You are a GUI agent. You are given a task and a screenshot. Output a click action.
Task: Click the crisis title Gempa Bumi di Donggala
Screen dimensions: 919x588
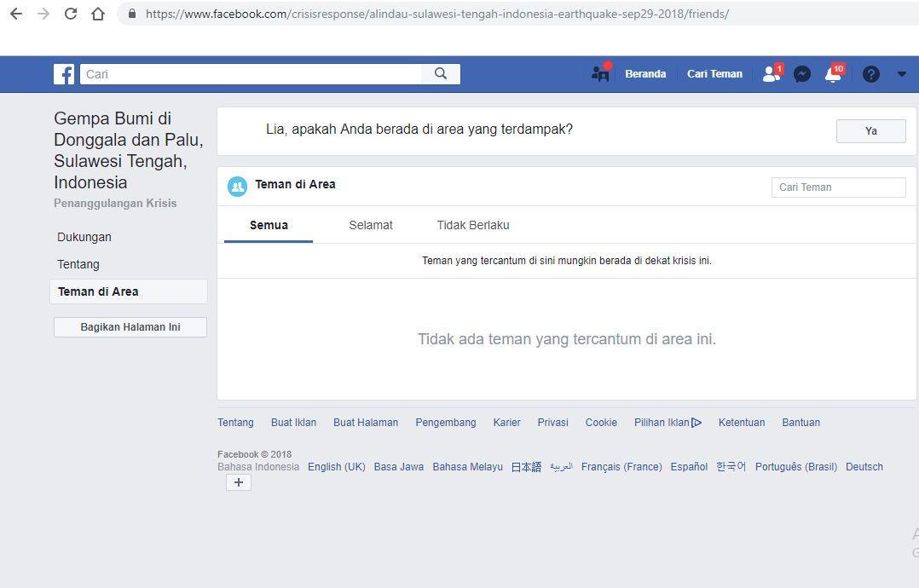pos(129,151)
